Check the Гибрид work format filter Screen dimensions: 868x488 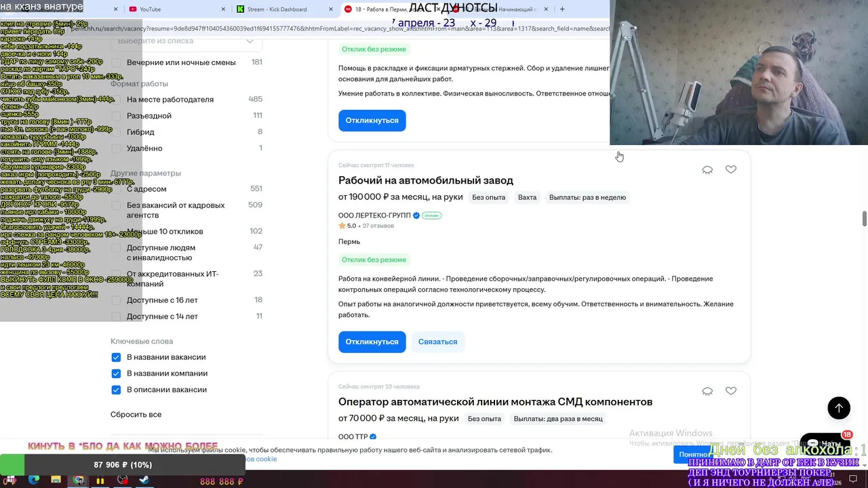pyautogui.click(x=116, y=132)
